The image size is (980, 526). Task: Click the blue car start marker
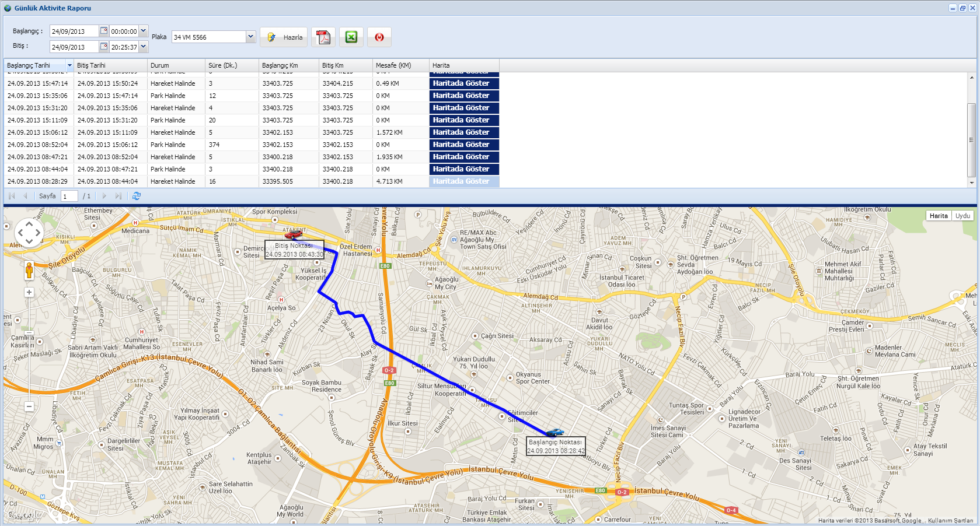[x=554, y=432]
